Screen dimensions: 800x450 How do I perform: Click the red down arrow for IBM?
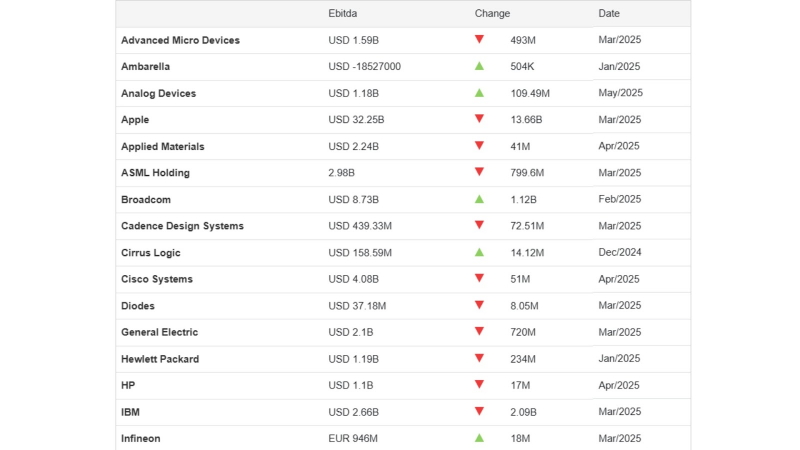click(479, 411)
